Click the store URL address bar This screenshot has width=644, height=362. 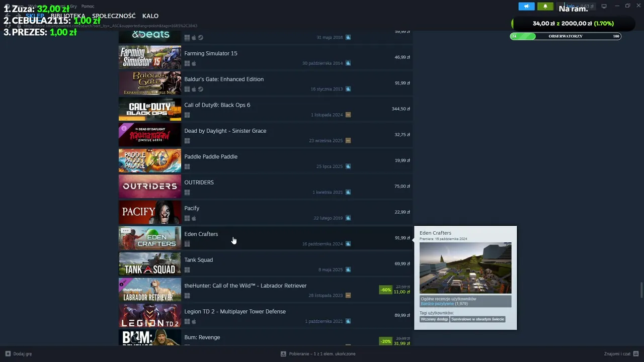111,26
